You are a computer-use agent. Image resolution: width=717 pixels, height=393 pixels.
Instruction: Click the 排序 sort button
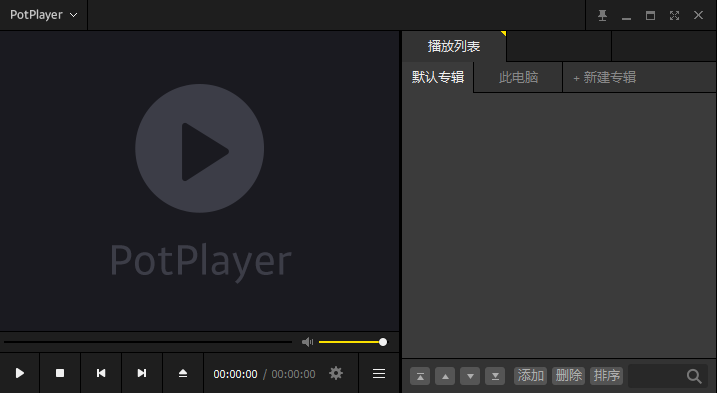click(606, 376)
